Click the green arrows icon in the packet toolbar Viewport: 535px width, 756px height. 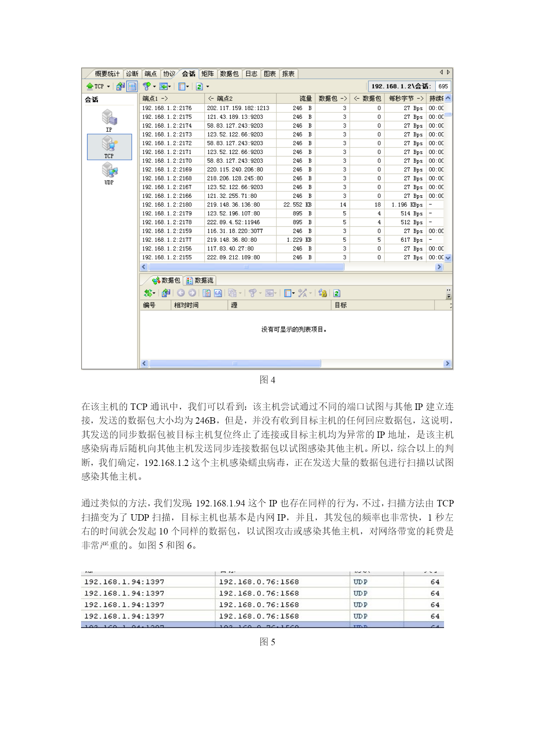[147, 293]
